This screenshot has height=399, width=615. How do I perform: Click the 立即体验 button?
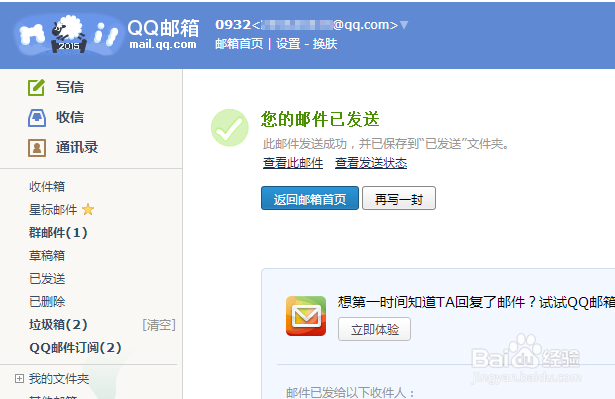click(375, 329)
